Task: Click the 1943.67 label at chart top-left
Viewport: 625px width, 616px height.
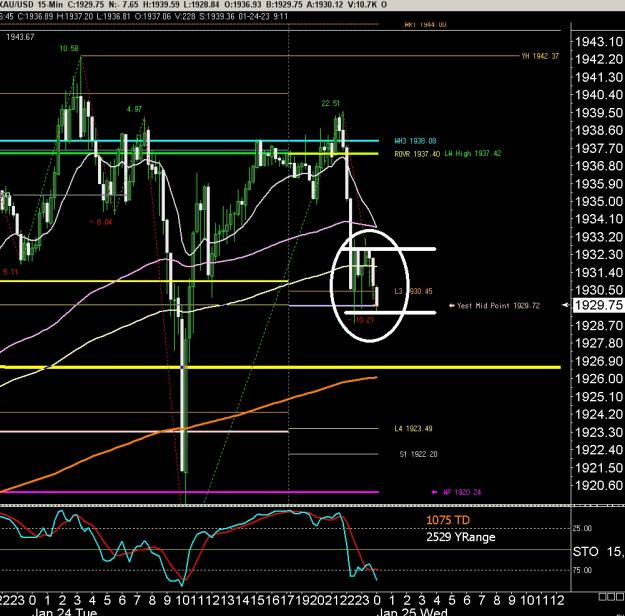Action: point(20,37)
